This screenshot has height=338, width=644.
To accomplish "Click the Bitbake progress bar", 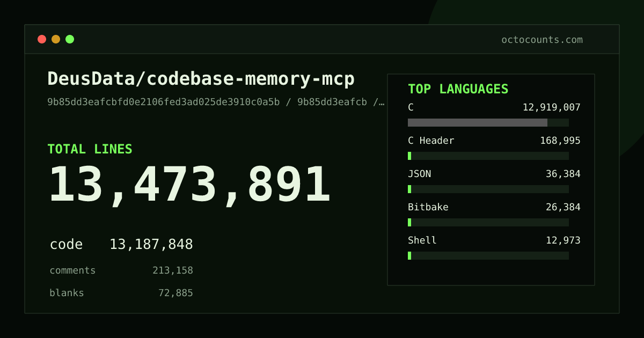I will click(488, 222).
